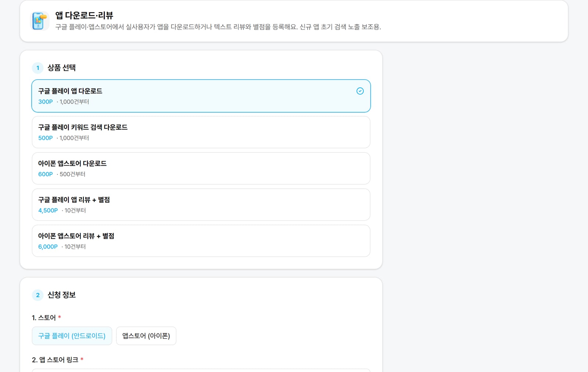Viewport: 588px width, 372px height.
Task: Click the 앱 다운로드·리뷰 page title
Action: pos(84,15)
